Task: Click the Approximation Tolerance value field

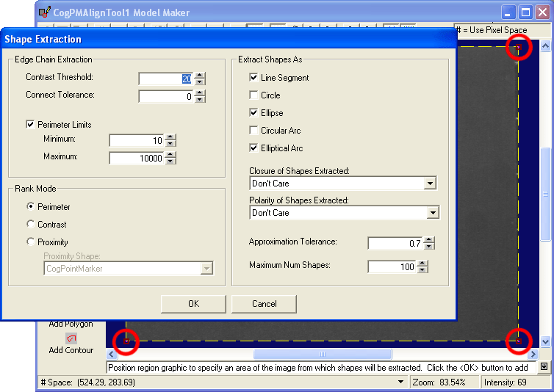Action: point(396,243)
